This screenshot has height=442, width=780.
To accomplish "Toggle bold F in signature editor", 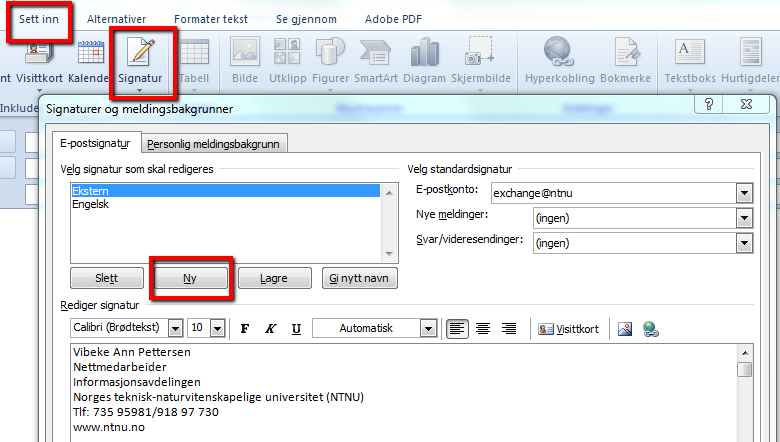I will tap(245, 329).
